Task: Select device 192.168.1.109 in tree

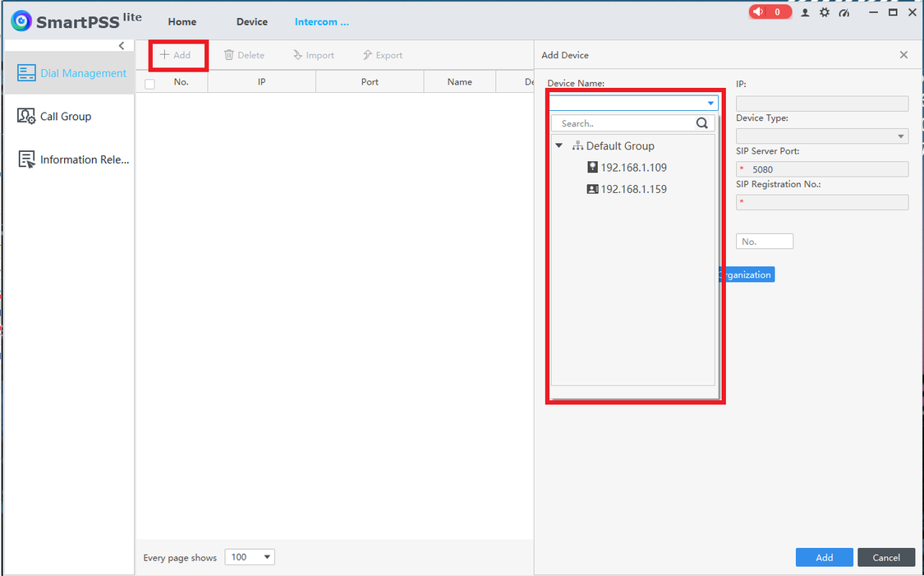Action: (x=633, y=168)
